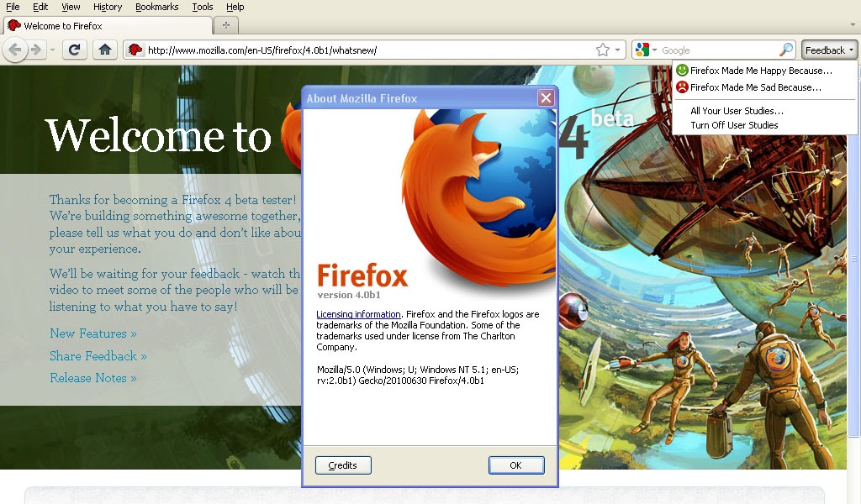Click the "4 beta" banner text

(x=597, y=132)
